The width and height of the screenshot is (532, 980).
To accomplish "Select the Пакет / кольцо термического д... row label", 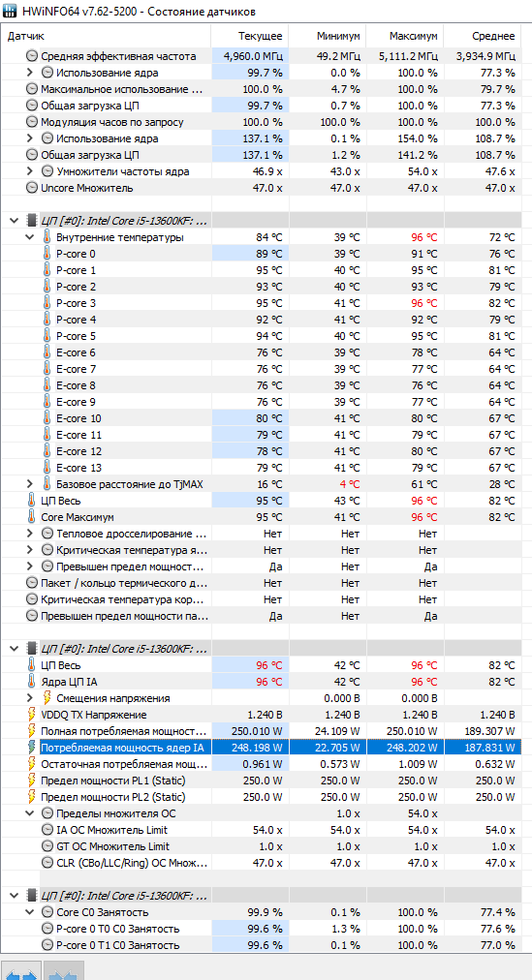I will [x=123, y=583].
